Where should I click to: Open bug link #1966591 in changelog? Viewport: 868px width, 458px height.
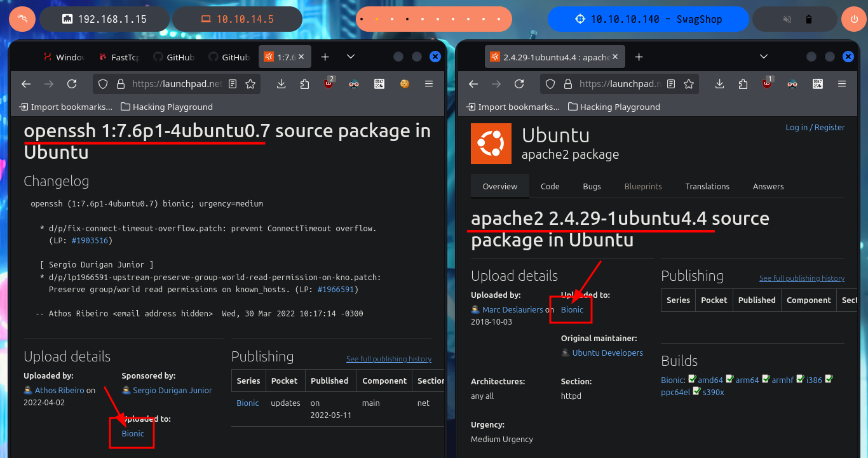click(x=336, y=289)
